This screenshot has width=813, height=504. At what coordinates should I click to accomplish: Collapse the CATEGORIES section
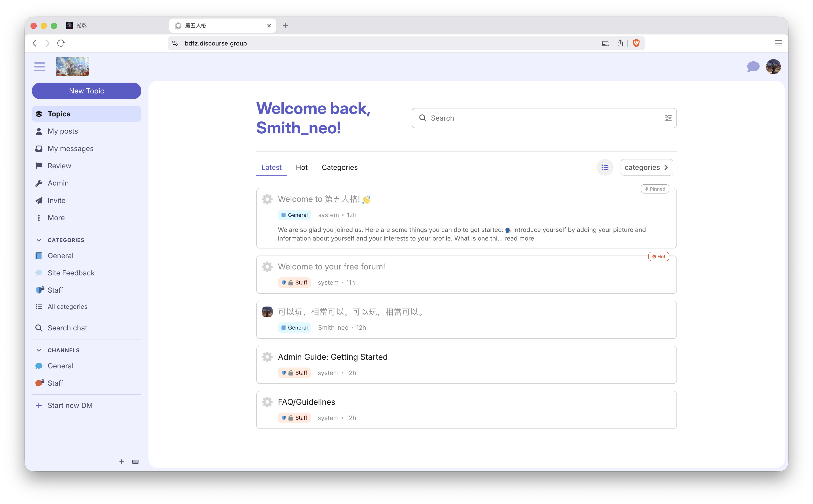(x=39, y=240)
